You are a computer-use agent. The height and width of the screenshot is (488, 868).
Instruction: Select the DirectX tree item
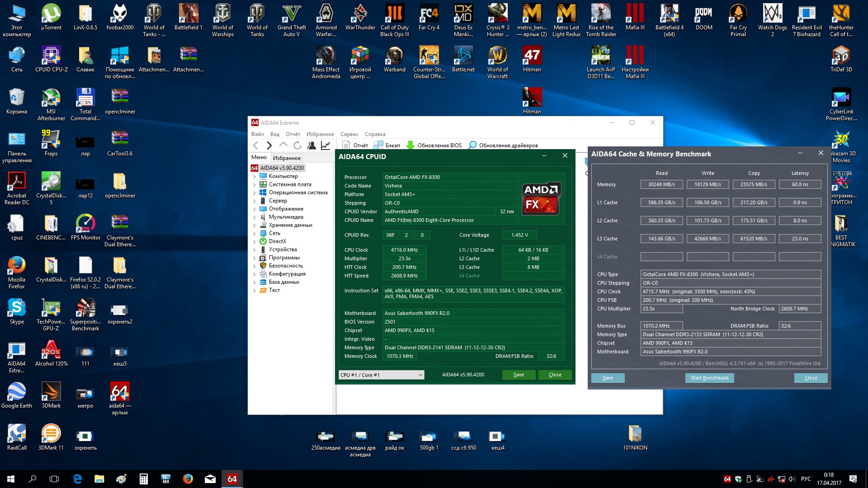277,241
